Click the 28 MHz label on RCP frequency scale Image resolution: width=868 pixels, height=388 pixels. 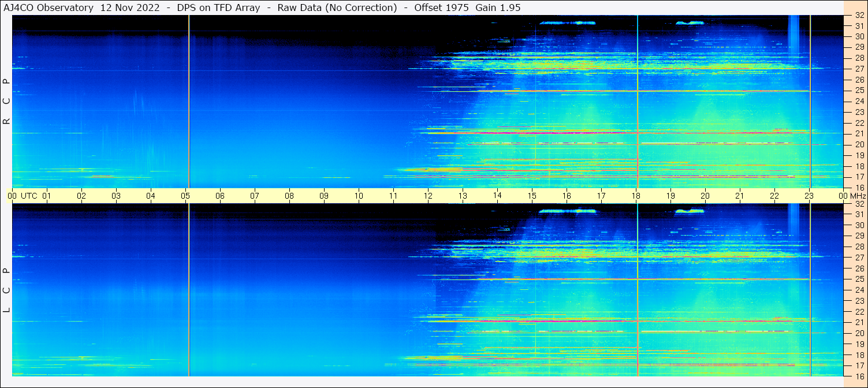(x=859, y=58)
